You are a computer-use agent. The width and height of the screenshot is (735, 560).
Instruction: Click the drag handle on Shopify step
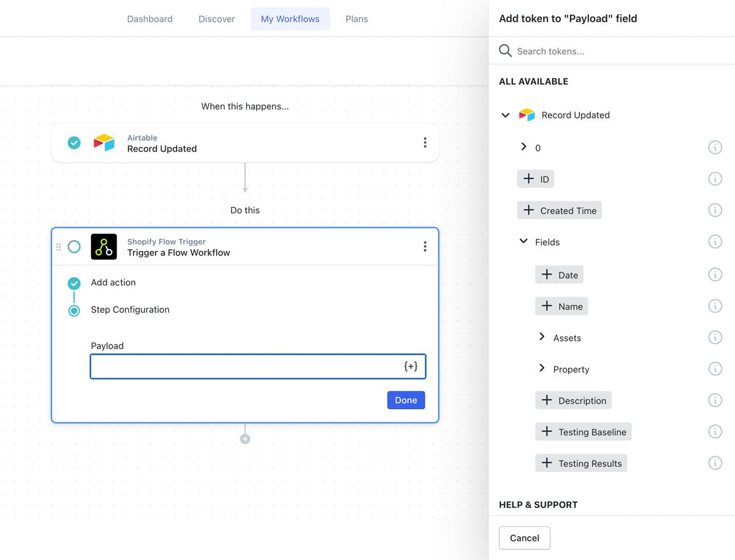pos(59,247)
